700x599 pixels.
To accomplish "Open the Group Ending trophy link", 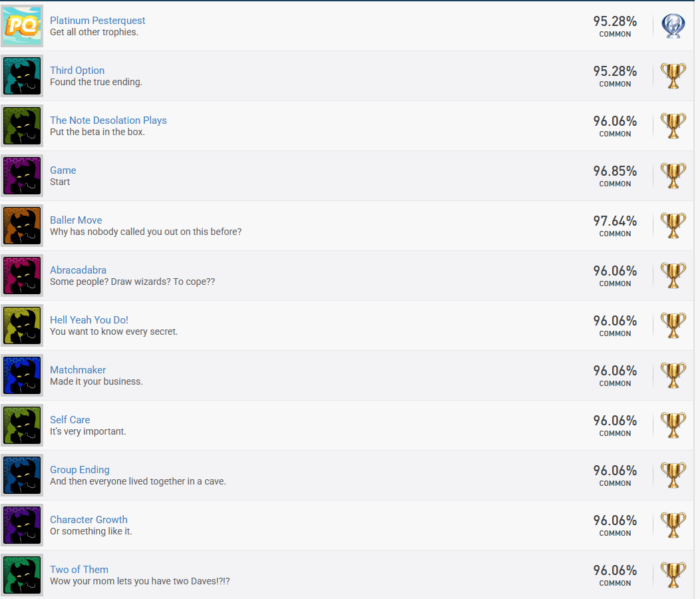I will click(79, 469).
